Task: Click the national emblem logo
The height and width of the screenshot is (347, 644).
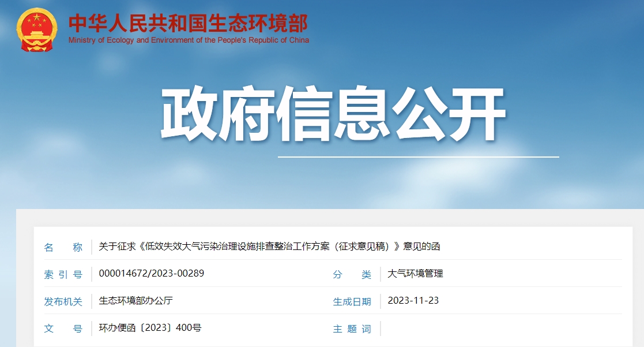Action: coord(35,29)
